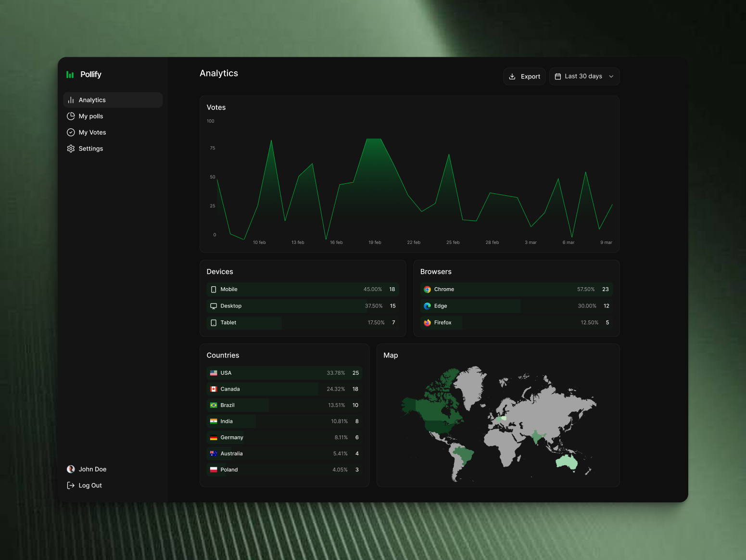Screen dimensions: 746x560
Task: Click the '100' y-axis label
Action: point(211,121)
